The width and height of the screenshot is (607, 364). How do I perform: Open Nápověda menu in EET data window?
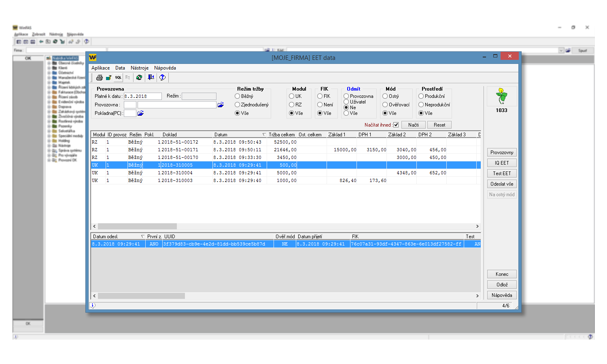click(x=165, y=68)
